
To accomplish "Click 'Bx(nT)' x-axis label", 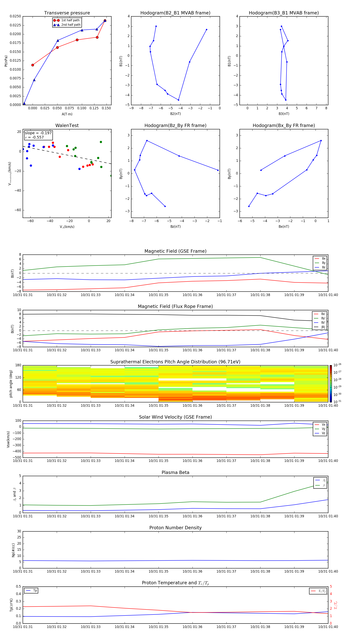I will click(x=284, y=227).
